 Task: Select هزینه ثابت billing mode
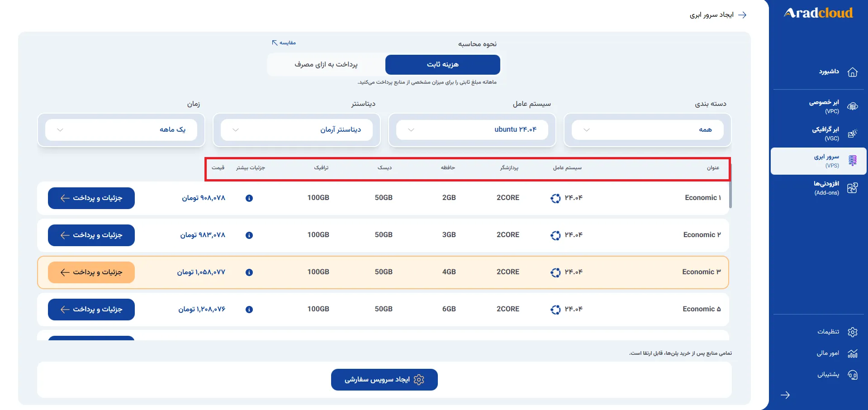coord(443,65)
